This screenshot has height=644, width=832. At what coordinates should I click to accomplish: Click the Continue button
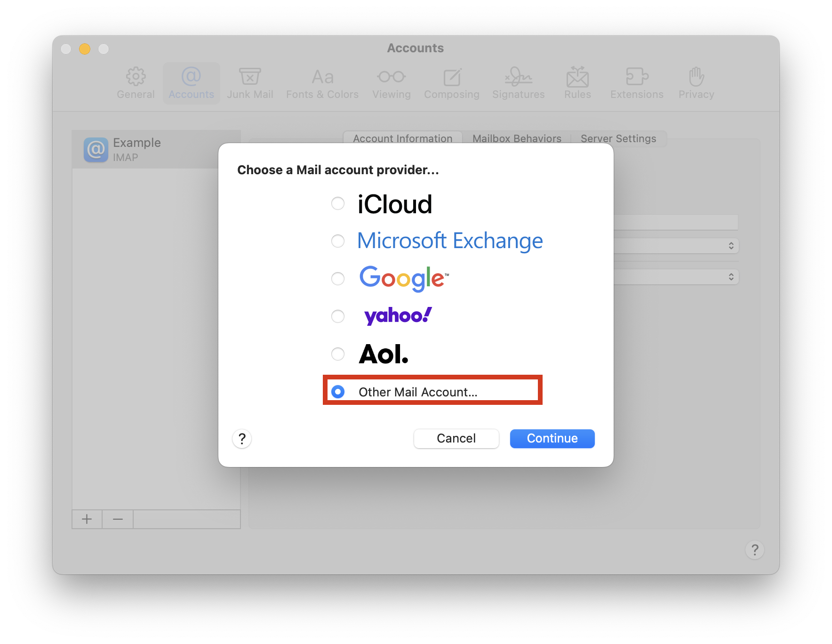(552, 438)
